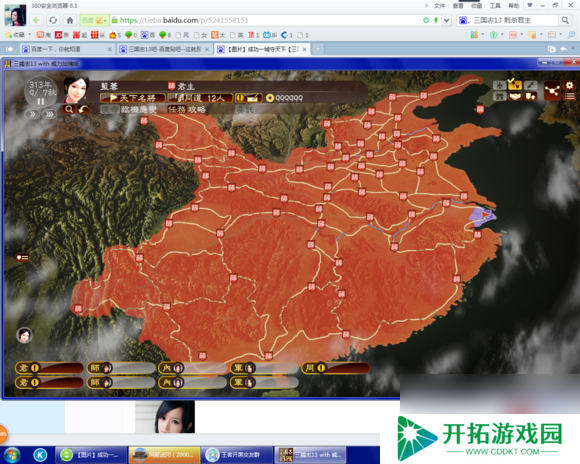Open the 帮助 menu
Viewport: 580px width, 464px height.
point(513,6)
